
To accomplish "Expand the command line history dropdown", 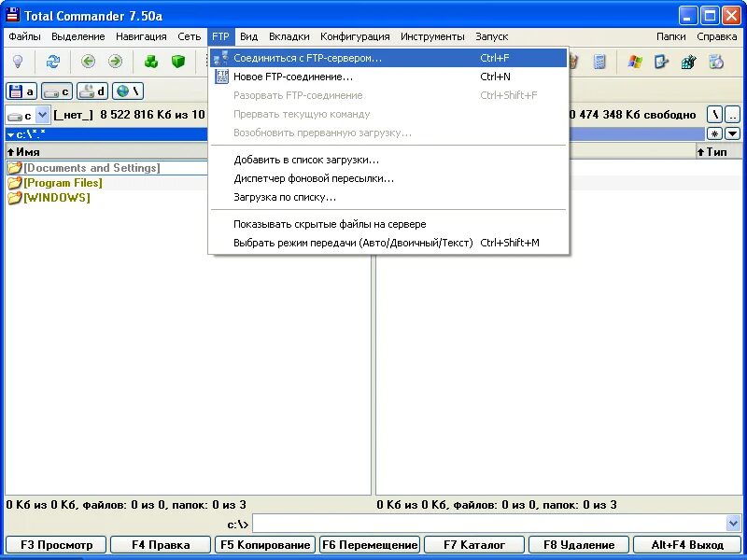I will (734, 524).
